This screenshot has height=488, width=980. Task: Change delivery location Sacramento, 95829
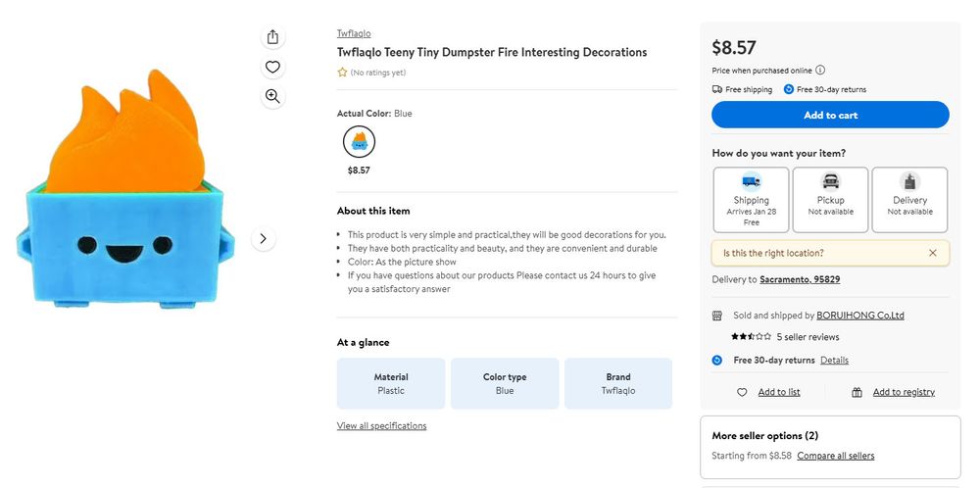(800, 280)
